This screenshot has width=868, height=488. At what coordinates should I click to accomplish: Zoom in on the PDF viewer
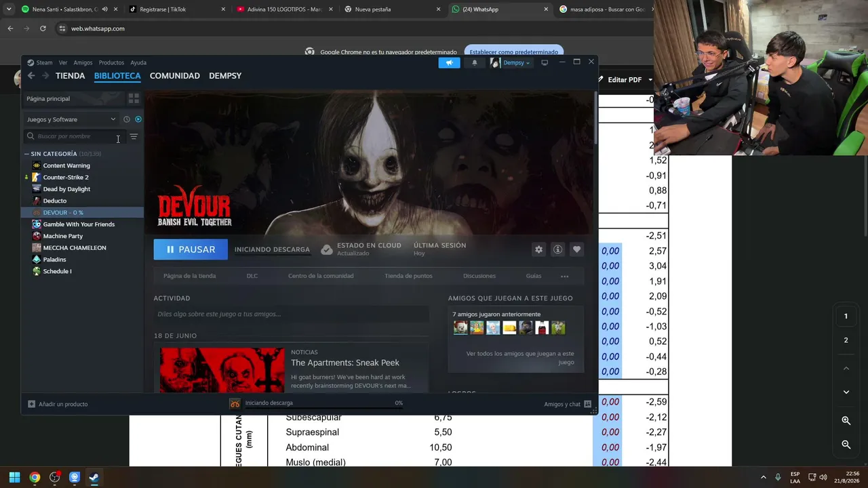point(846,421)
